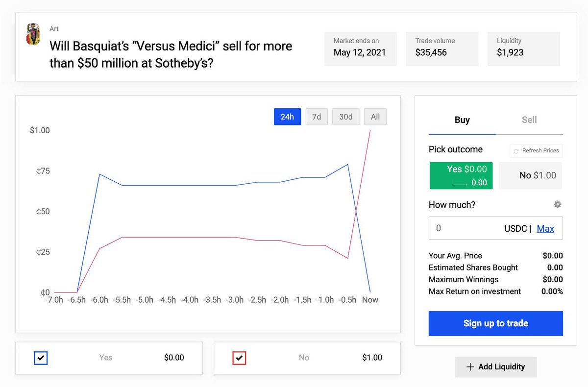Select the Buy tab
The height and width of the screenshot is (387, 588).
(462, 120)
